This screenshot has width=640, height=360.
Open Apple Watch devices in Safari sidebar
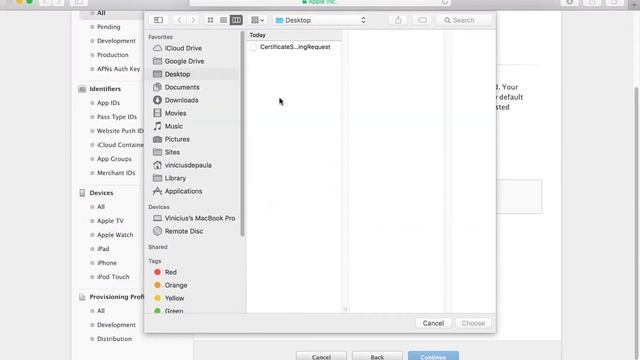click(x=115, y=235)
